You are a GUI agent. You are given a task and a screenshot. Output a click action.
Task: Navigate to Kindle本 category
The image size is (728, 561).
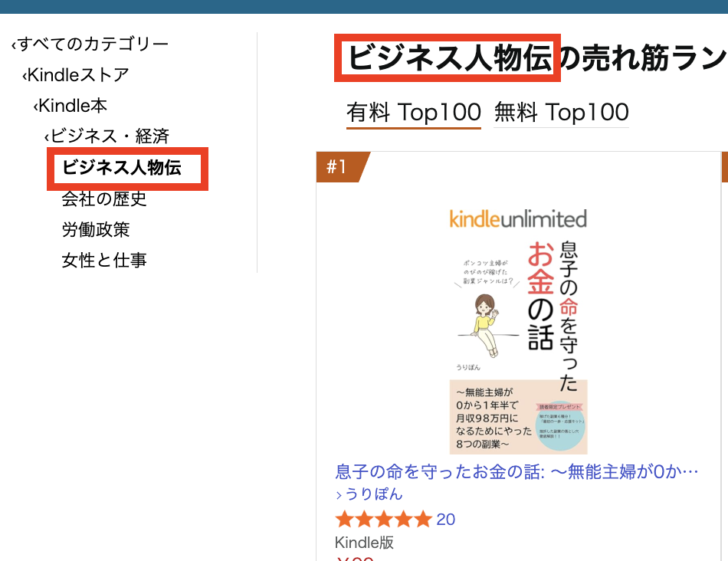pos(73,106)
